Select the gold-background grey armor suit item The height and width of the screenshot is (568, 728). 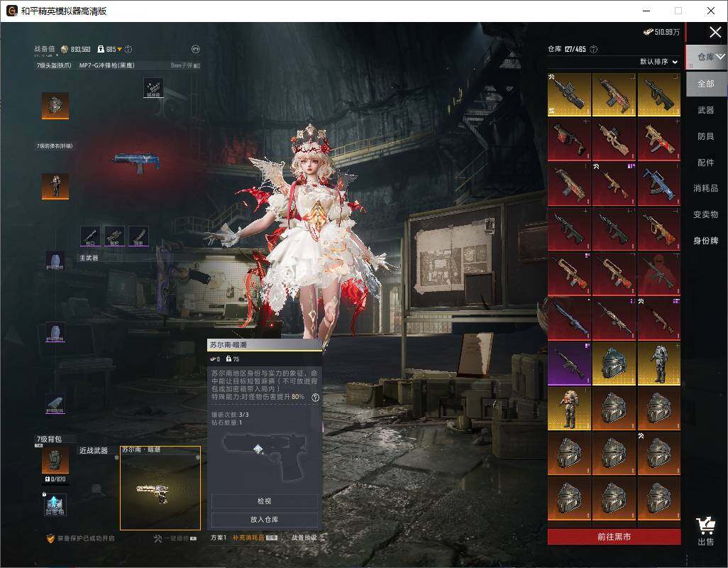coord(659,364)
